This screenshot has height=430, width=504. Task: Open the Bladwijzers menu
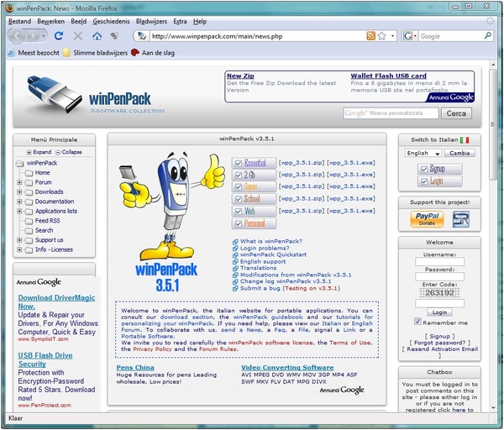click(x=151, y=22)
